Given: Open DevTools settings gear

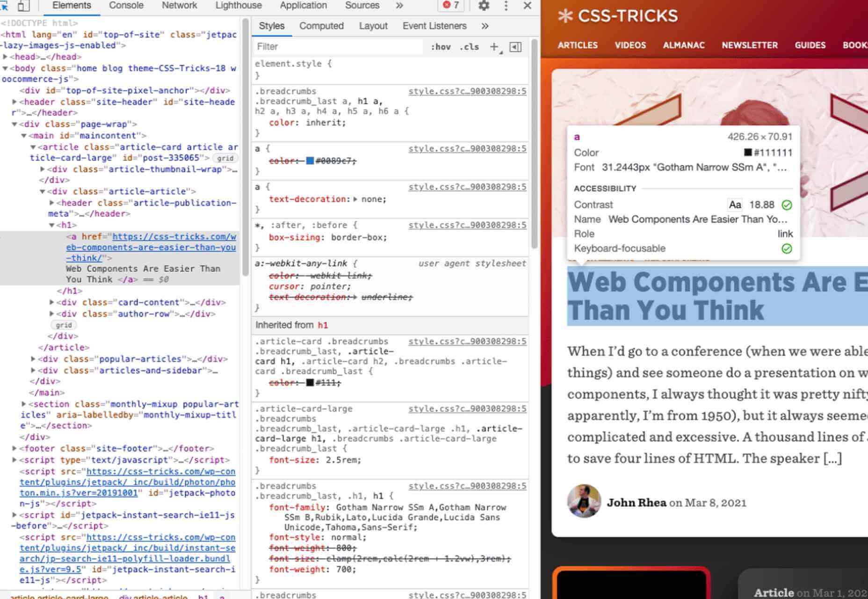Looking at the screenshot, I should (484, 6).
